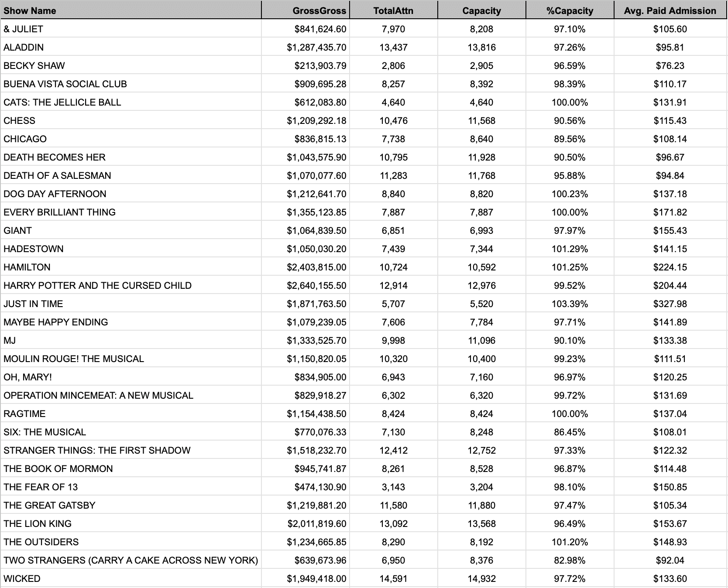Select the Capacity column header
Viewport: 728px width, 588px height.
pos(481,11)
